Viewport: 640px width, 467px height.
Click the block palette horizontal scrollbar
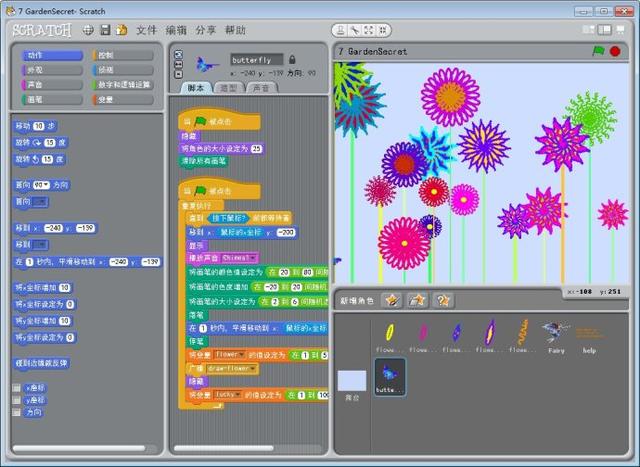tap(79, 448)
